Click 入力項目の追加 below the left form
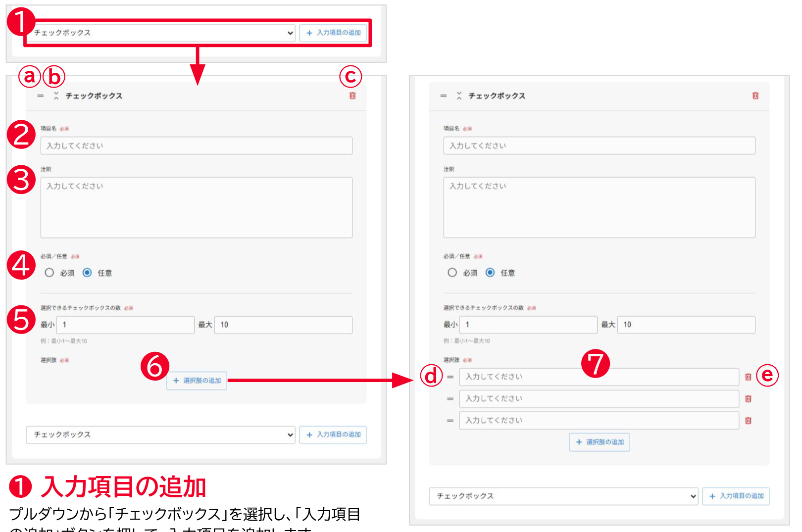The height and width of the screenshot is (532, 802). pyautogui.click(x=333, y=435)
